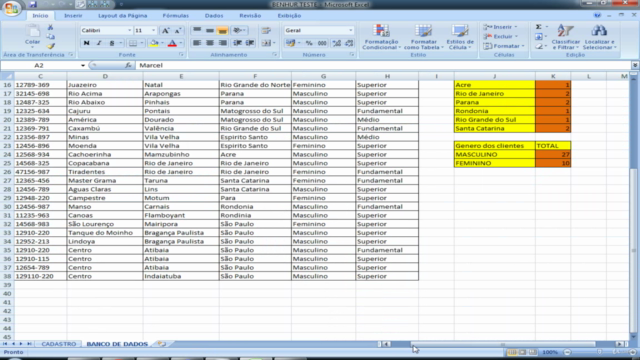The width and height of the screenshot is (640, 360).
Task: Decrease decimal places icon
Action: pos(349,43)
